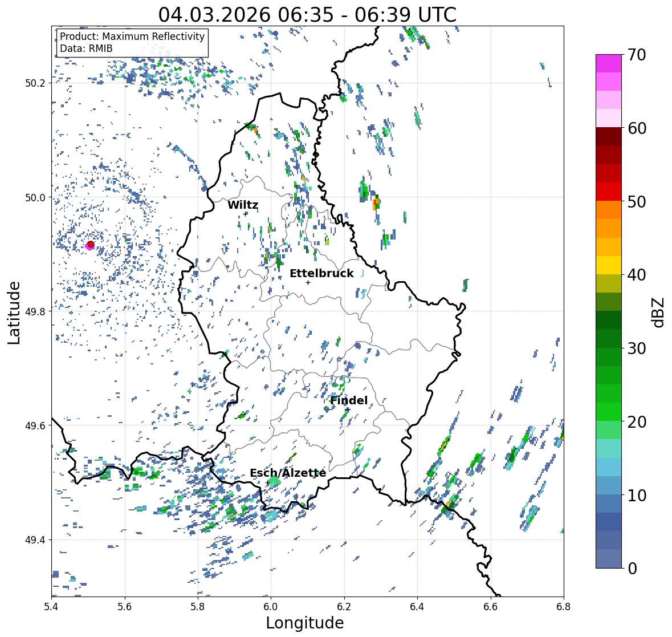Click the red radar site marker dot
672x637 pixels.
[91, 244]
